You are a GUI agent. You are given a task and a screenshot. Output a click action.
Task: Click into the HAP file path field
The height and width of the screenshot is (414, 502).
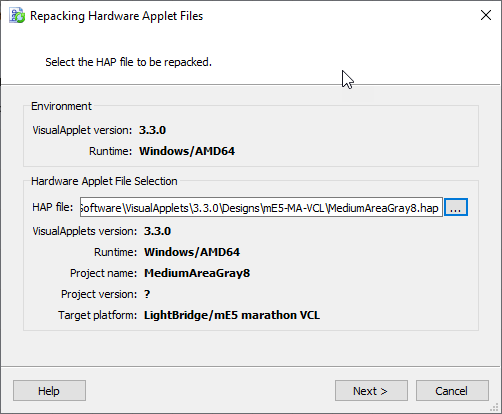pos(261,207)
